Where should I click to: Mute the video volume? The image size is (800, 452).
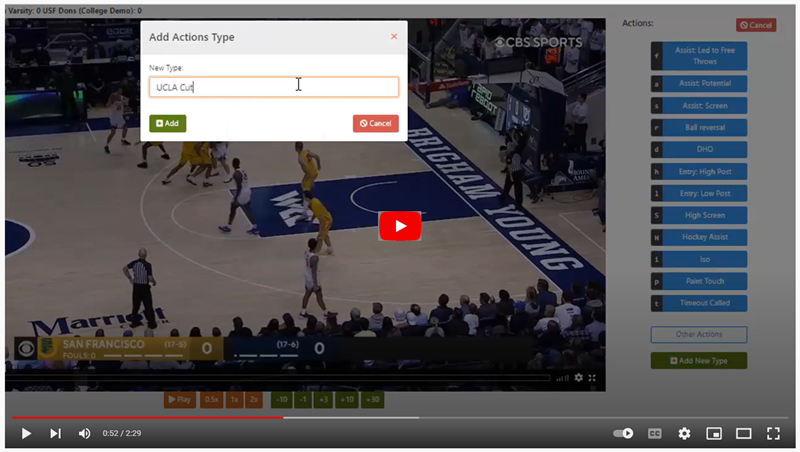84,433
